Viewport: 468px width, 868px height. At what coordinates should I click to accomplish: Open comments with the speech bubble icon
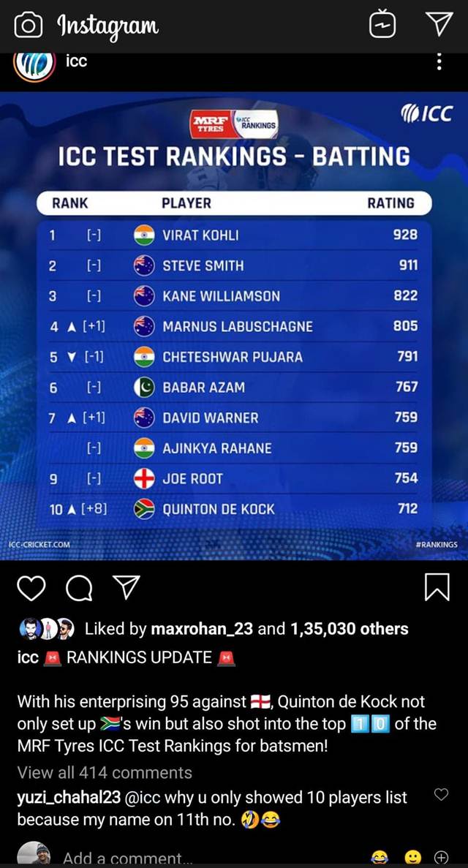pyautogui.click(x=80, y=587)
